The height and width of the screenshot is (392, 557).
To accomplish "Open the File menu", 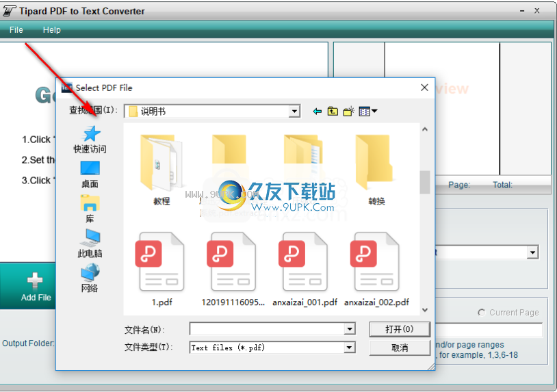I will pyautogui.click(x=16, y=30).
